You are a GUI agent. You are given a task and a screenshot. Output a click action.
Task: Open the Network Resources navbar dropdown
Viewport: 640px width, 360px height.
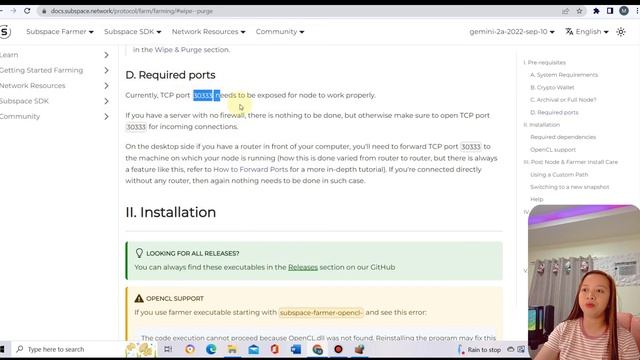208,31
